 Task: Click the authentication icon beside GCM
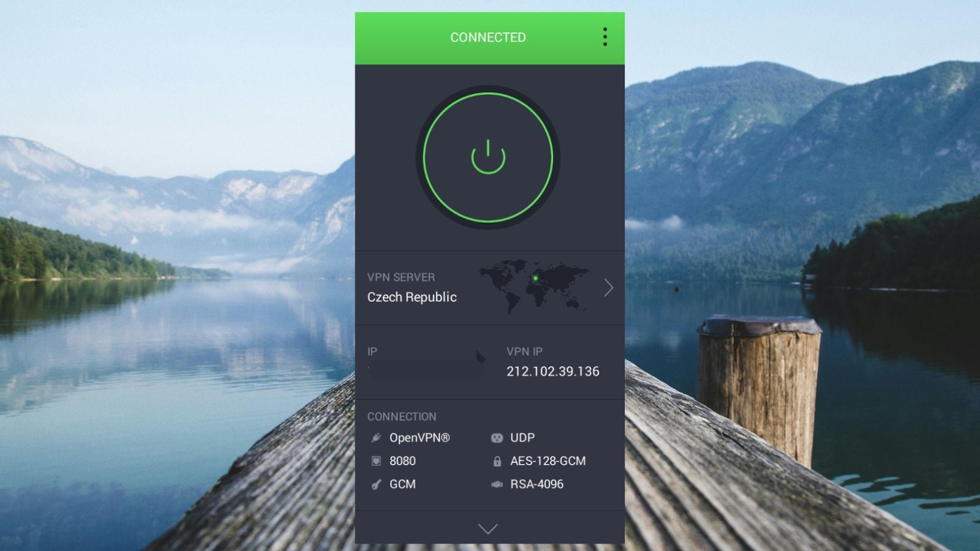coord(376,484)
